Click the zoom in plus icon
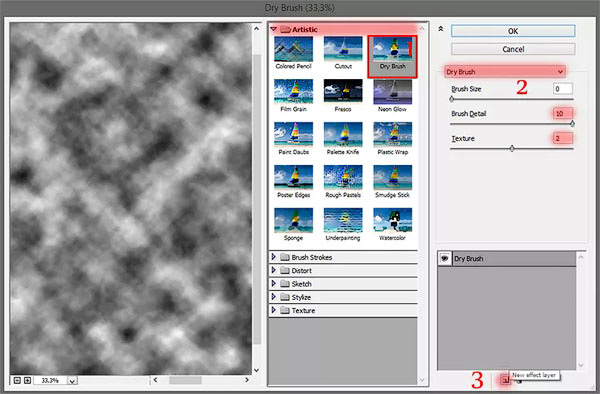The height and width of the screenshot is (394, 600). tap(28, 380)
